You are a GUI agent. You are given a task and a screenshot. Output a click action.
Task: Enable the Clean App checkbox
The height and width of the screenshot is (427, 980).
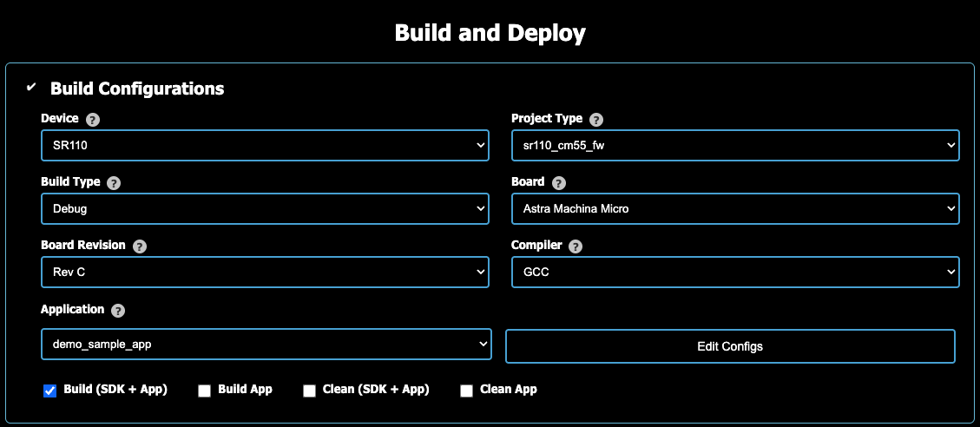466,391
